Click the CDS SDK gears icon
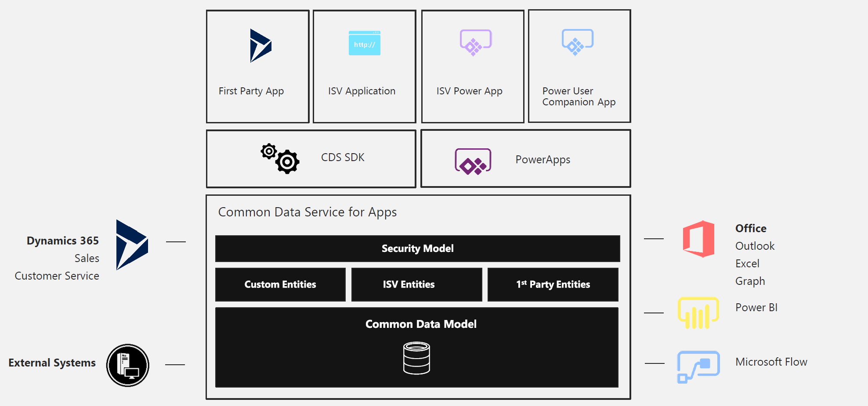868x406 pixels. [x=280, y=159]
